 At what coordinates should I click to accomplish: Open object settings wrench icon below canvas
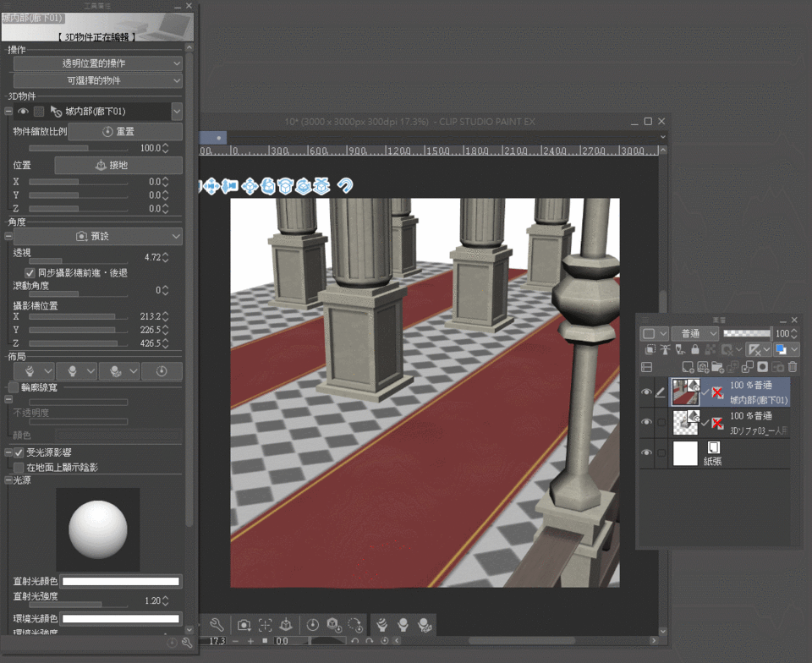(217, 625)
